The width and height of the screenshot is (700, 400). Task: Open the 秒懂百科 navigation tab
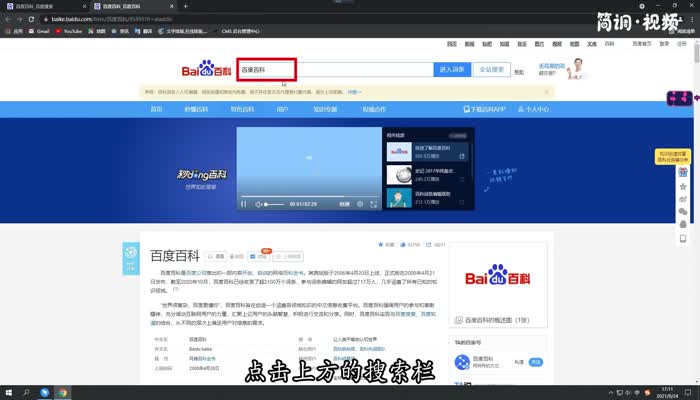pyautogui.click(x=194, y=108)
